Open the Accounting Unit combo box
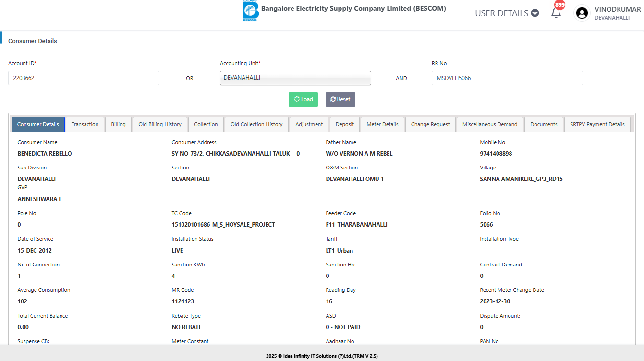644x361 pixels. point(295,78)
